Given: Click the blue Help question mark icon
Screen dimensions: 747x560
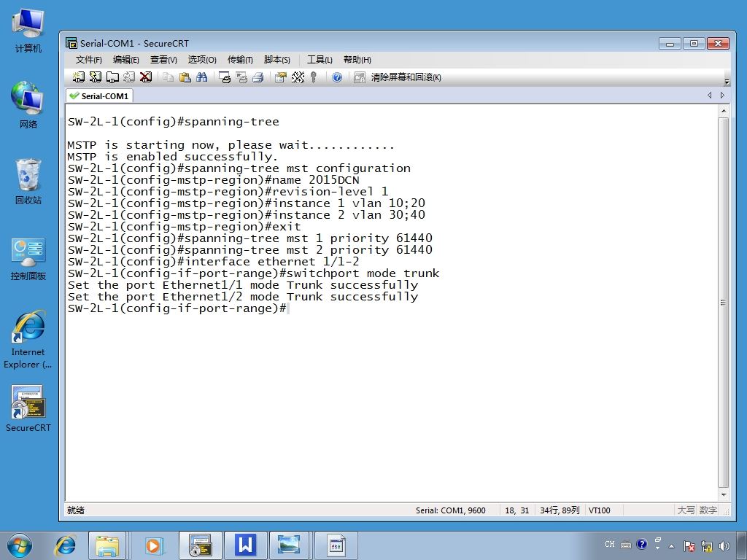Looking at the screenshot, I should tap(337, 77).
